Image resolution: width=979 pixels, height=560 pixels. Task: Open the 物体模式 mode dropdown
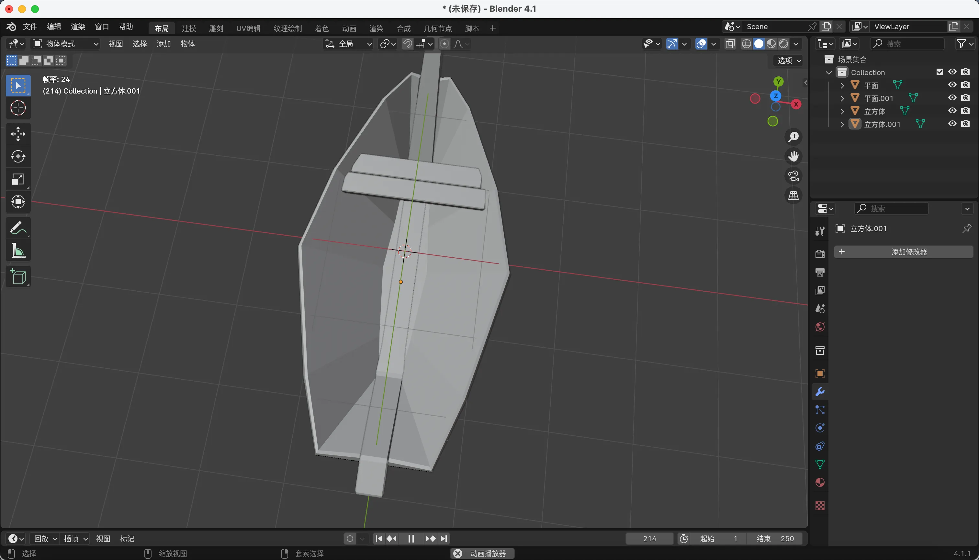pyautogui.click(x=65, y=44)
